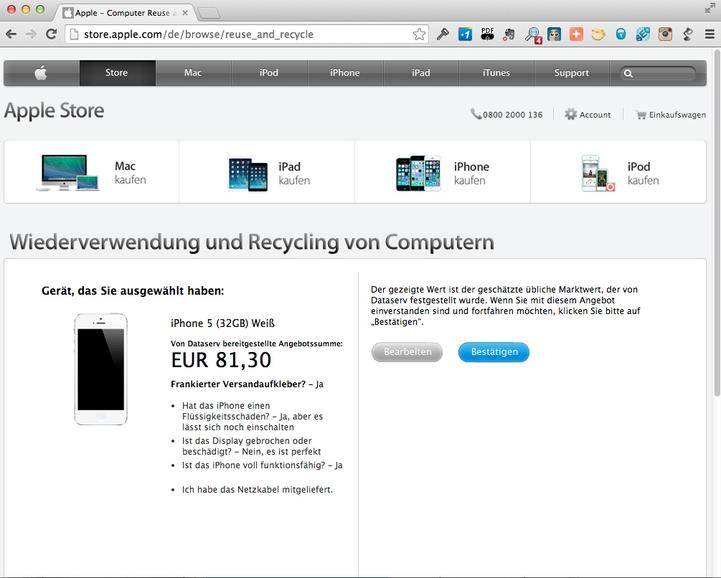The height and width of the screenshot is (578, 721).
Task: Click the EUR 81,30 offer amount
Action: (221, 360)
